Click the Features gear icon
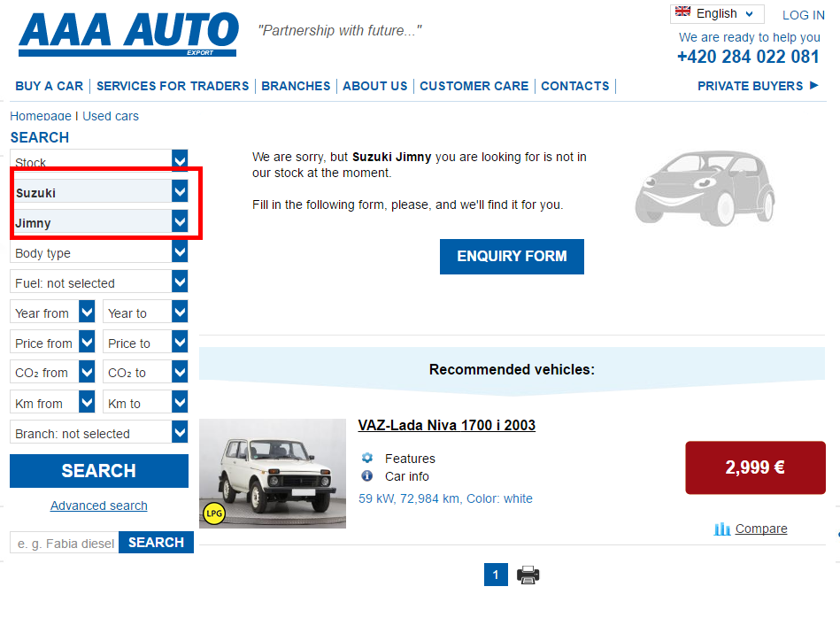The image size is (840, 633). point(367,458)
